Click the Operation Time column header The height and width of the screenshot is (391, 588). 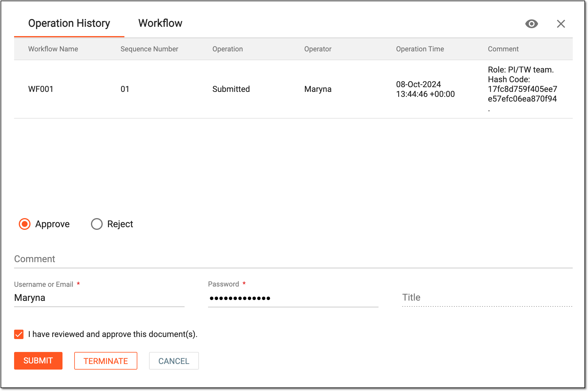420,49
